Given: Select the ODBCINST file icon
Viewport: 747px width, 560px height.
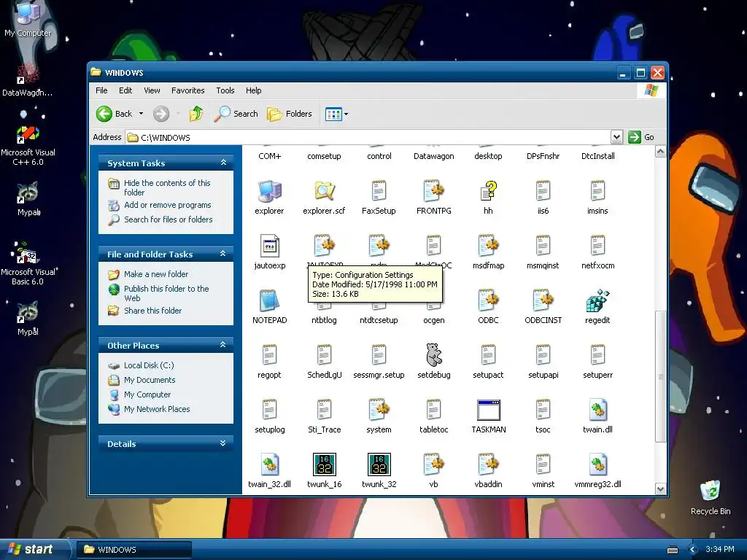Looking at the screenshot, I should (x=543, y=301).
